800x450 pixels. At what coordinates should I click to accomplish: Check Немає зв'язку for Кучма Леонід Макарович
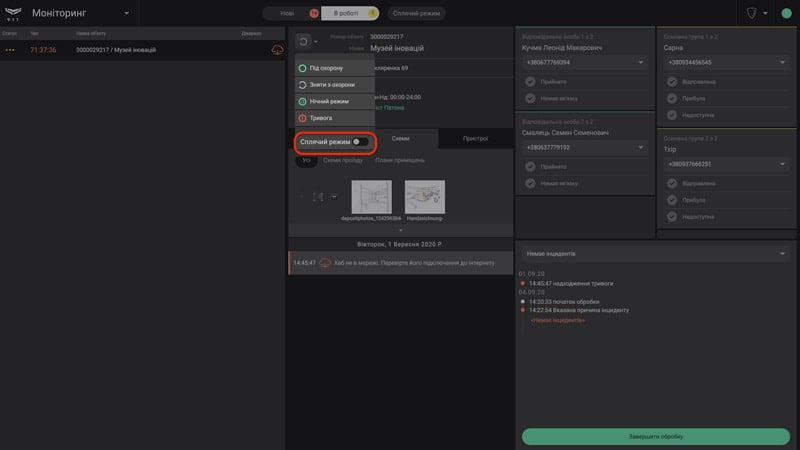click(x=531, y=98)
